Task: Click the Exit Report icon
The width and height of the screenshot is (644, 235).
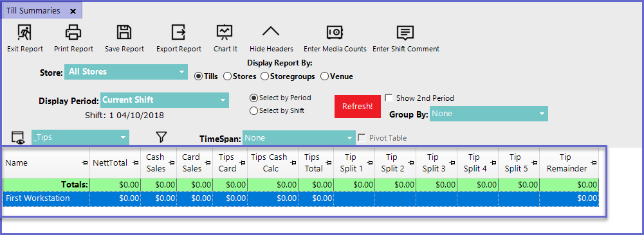Action: [x=24, y=32]
